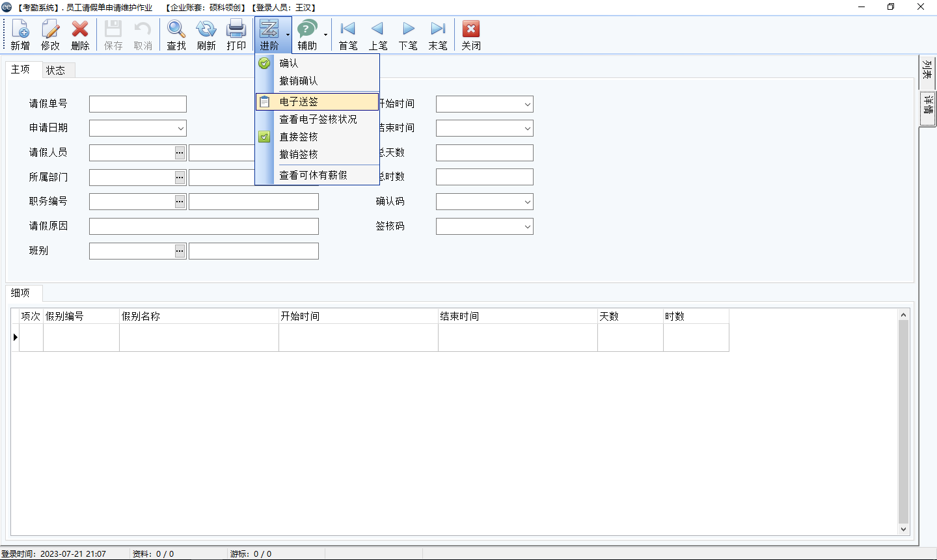Screen dimensions: 937x560
Task: Click the 辅助 (Help) toolbar icon
Action: coord(307,35)
